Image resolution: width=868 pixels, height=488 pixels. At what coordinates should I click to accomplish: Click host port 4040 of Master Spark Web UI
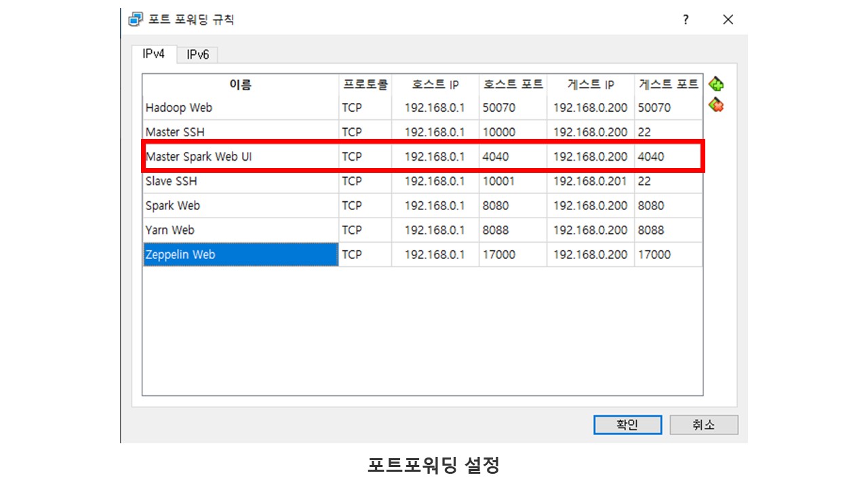513,157
